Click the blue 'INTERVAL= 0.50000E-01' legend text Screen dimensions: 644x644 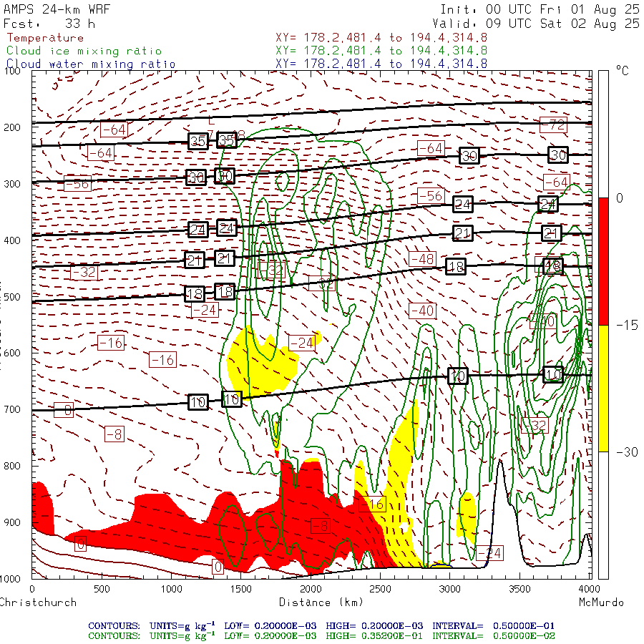493,626
